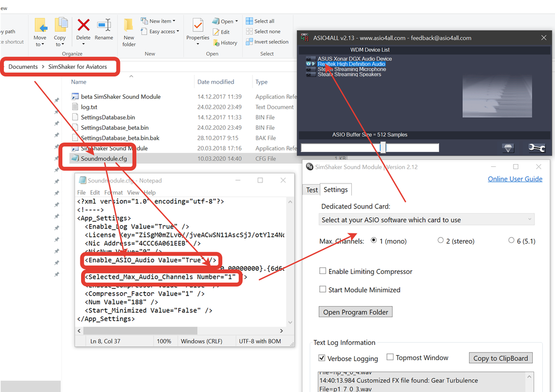Viewport: 555px width, 392px height.
Task: Sort files by Date modified column
Action: point(215,82)
